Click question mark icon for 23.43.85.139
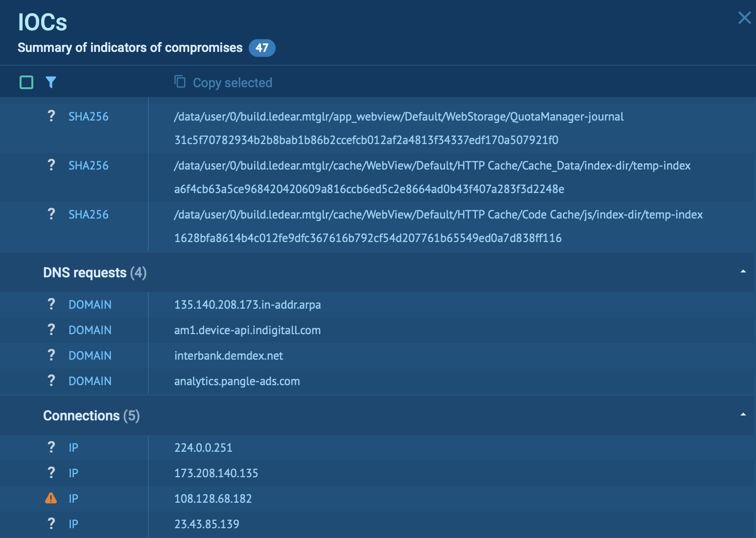The height and width of the screenshot is (538, 756). pos(51,524)
